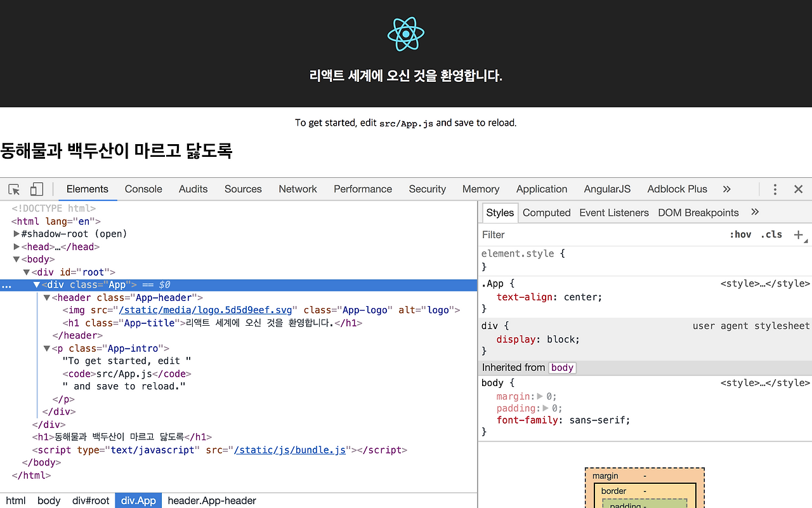This screenshot has width=812, height=508.
Task: Collapse the header class="App-header" node
Action: pos(47,298)
